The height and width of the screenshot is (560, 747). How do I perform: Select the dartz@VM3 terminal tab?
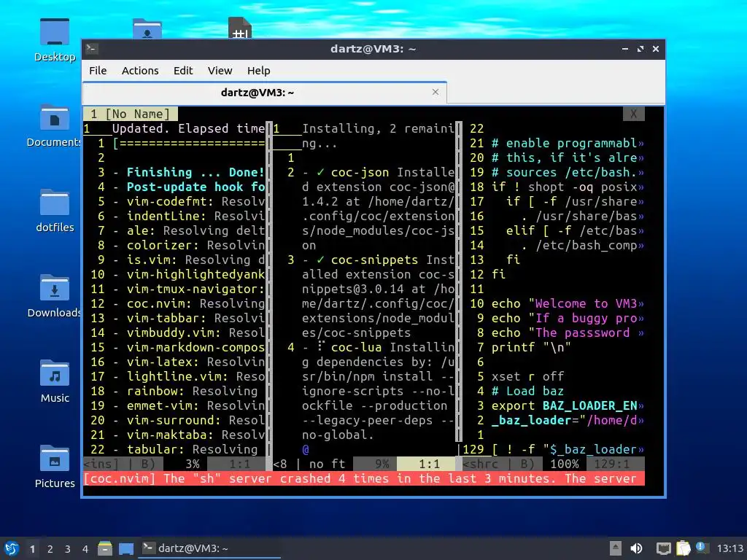pyautogui.click(x=264, y=93)
